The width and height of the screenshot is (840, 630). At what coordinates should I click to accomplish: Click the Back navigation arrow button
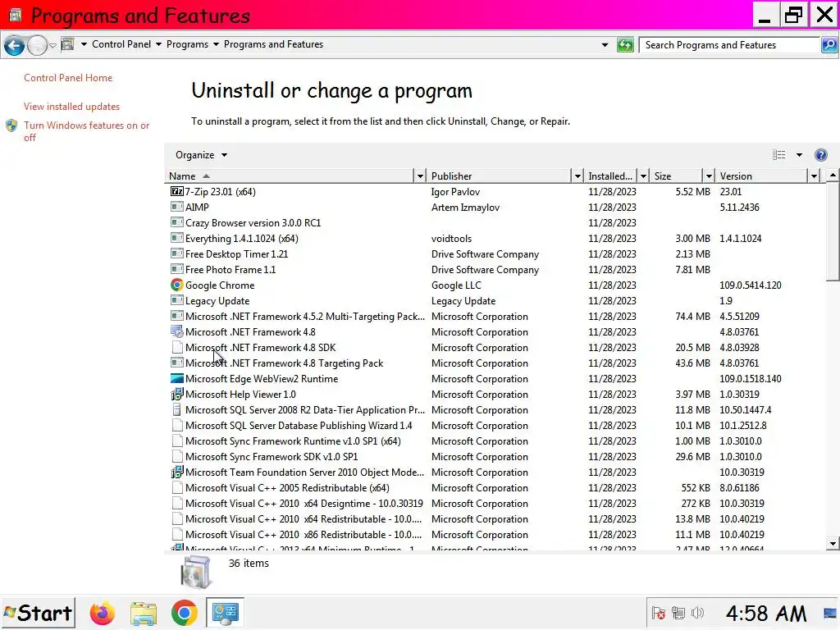(15, 46)
